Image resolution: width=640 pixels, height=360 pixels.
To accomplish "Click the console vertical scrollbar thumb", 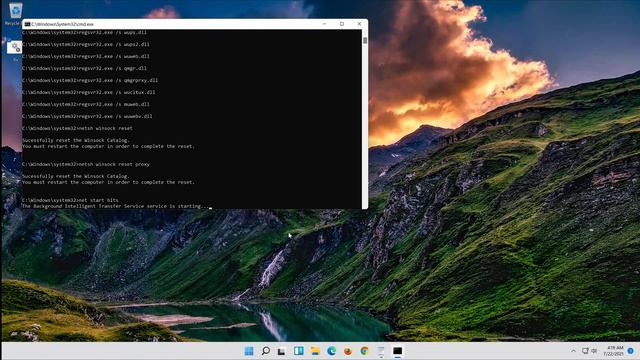I will click(x=365, y=40).
